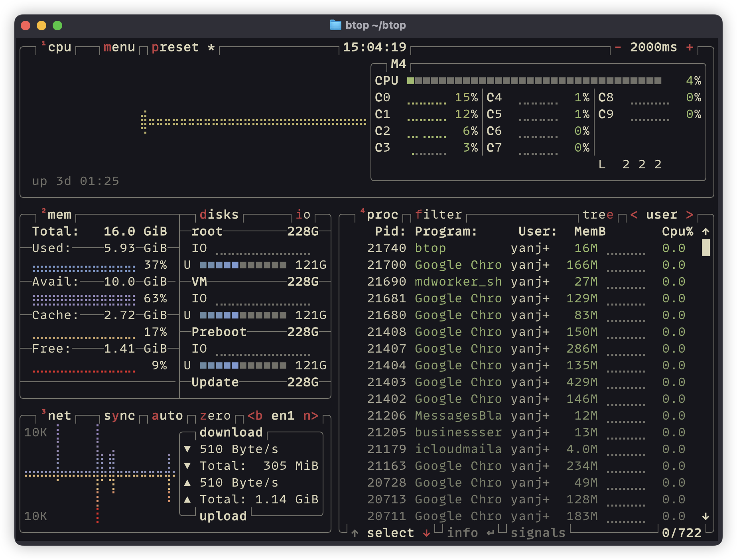Click the select label in proc footer
The width and height of the screenshot is (737, 560).
click(x=390, y=533)
